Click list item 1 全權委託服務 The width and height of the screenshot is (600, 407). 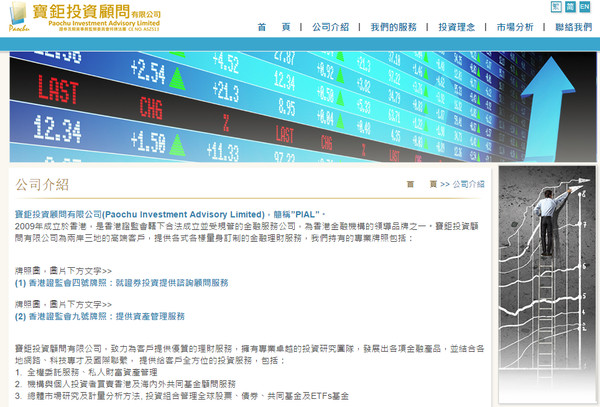(x=86, y=372)
